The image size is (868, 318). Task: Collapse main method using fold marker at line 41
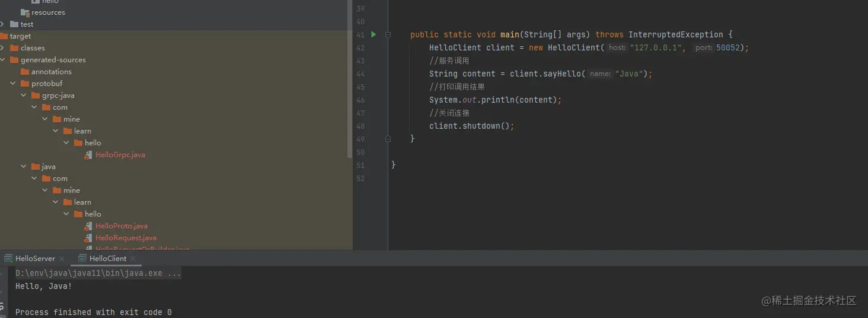click(x=388, y=34)
